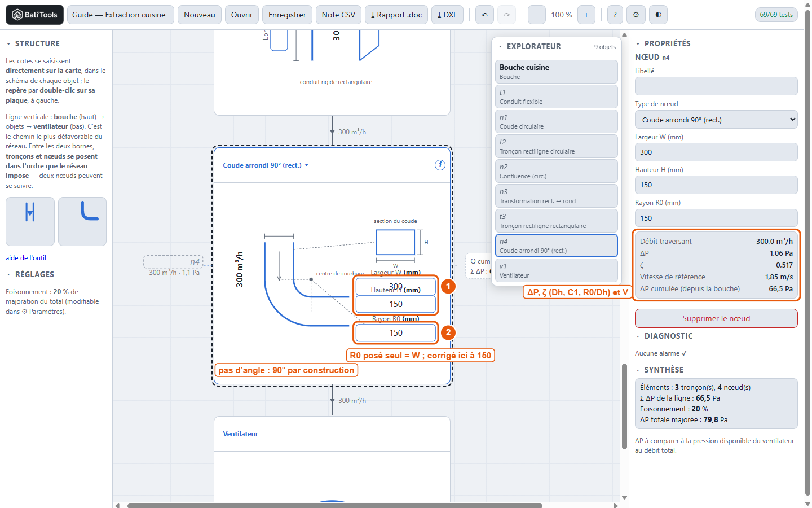
Task: Export the DXF file
Action: tap(447, 15)
